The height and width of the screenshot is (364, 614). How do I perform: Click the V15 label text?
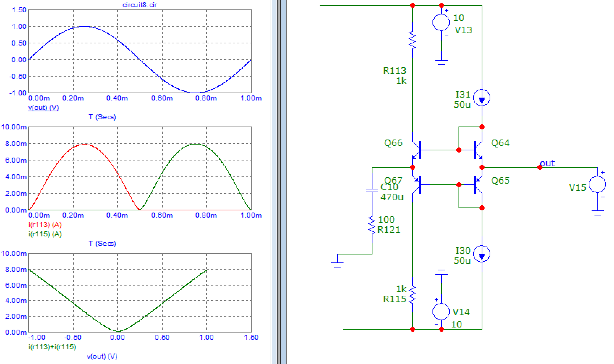[577, 188]
